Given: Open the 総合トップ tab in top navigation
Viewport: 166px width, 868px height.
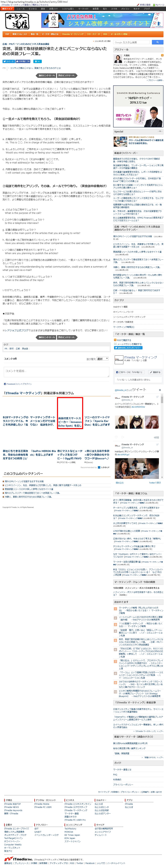Looking at the screenshot, I should (7, 9).
